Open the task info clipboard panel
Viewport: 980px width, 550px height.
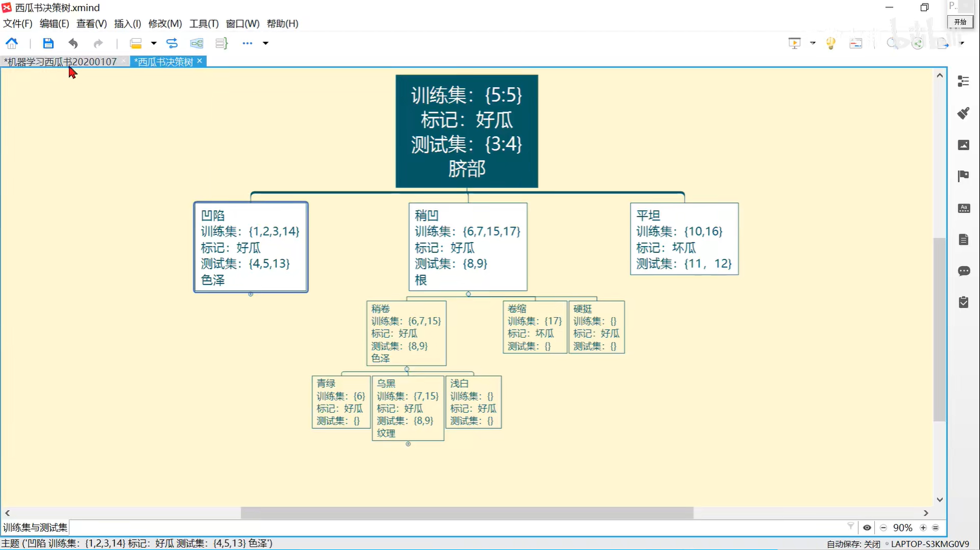click(964, 302)
